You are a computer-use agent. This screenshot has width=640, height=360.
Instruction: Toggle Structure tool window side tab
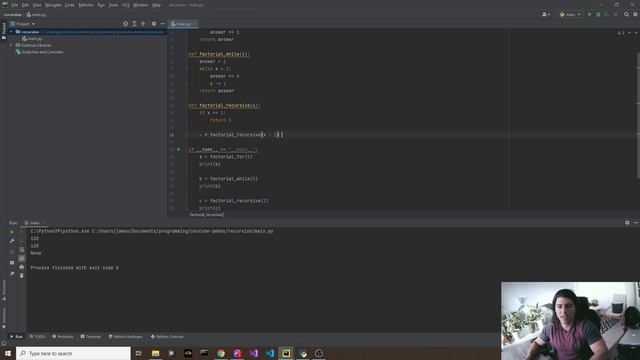point(4,290)
